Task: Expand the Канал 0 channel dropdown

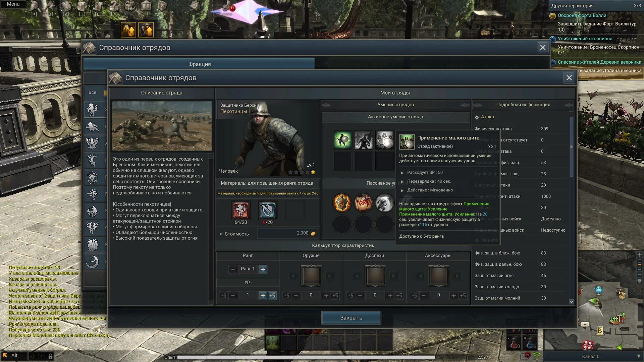Action: point(638,356)
